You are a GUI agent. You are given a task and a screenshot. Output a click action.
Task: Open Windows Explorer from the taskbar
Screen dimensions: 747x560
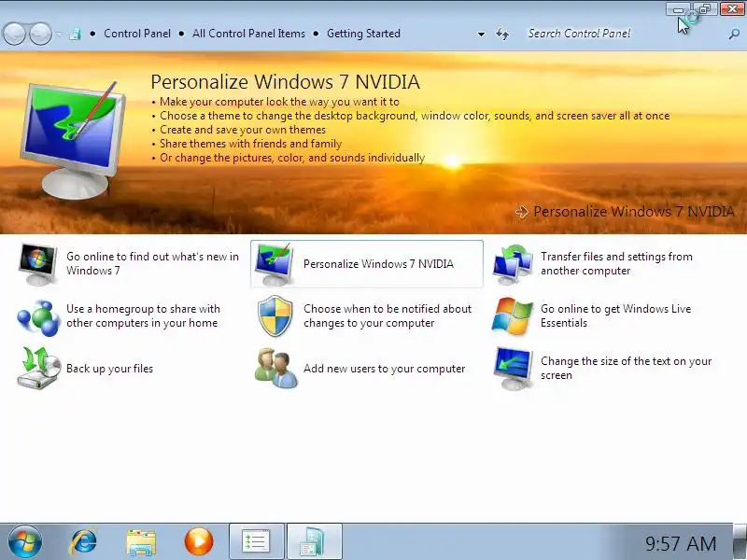click(141, 542)
